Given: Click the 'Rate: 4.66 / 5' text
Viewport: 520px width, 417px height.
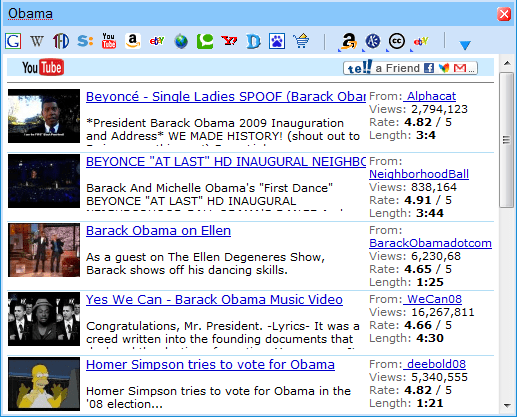Looking at the screenshot, I should [410, 325].
